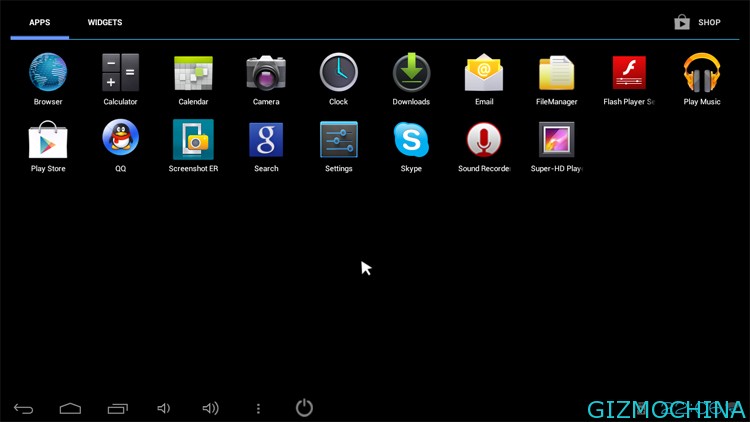Open the Play Store app
750x422 pixels.
pyautogui.click(x=48, y=141)
